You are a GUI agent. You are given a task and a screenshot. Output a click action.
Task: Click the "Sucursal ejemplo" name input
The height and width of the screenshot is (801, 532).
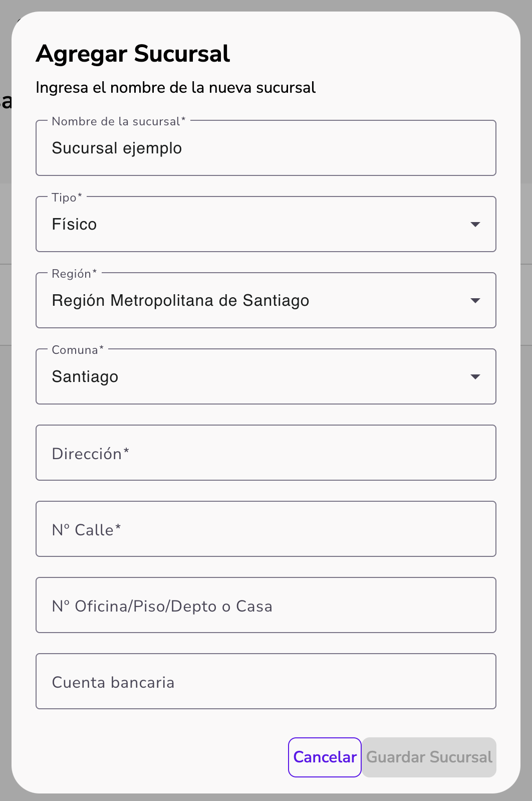pos(265,148)
